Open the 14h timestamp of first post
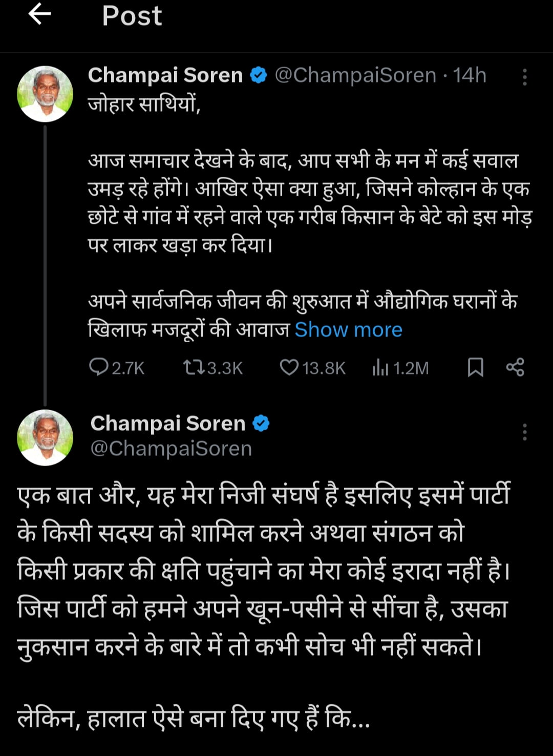This screenshot has height=756, width=553. tap(470, 75)
